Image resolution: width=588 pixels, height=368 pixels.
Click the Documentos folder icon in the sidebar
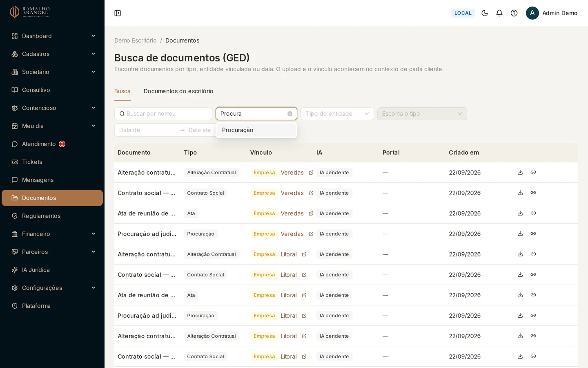(x=15, y=198)
